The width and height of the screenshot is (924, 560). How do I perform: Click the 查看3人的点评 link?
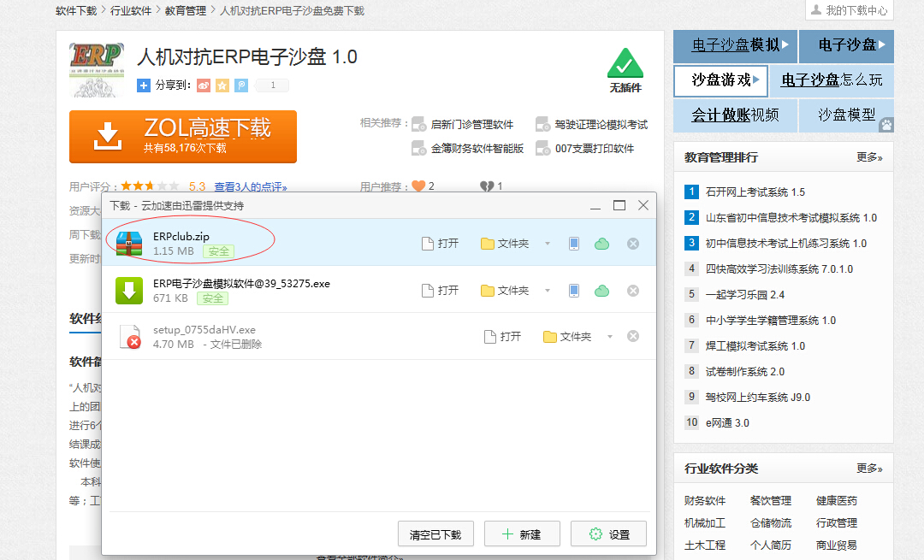pos(251,186)
